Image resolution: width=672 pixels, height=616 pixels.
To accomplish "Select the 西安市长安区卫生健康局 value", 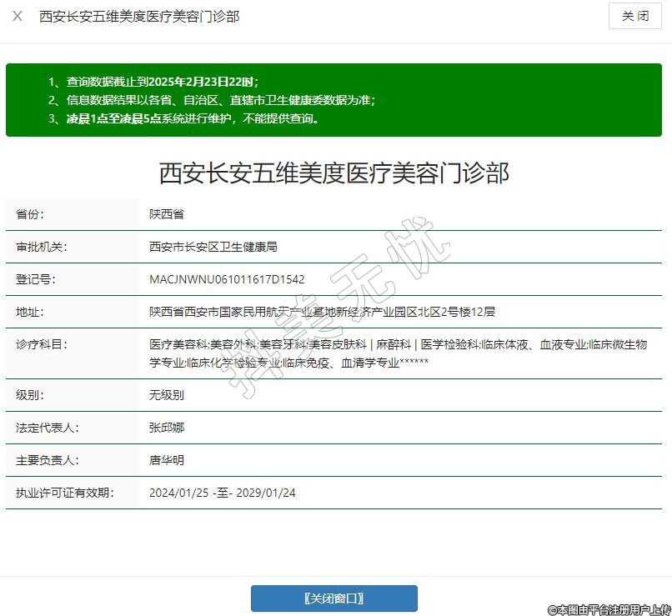I will [x=213, y=247].
